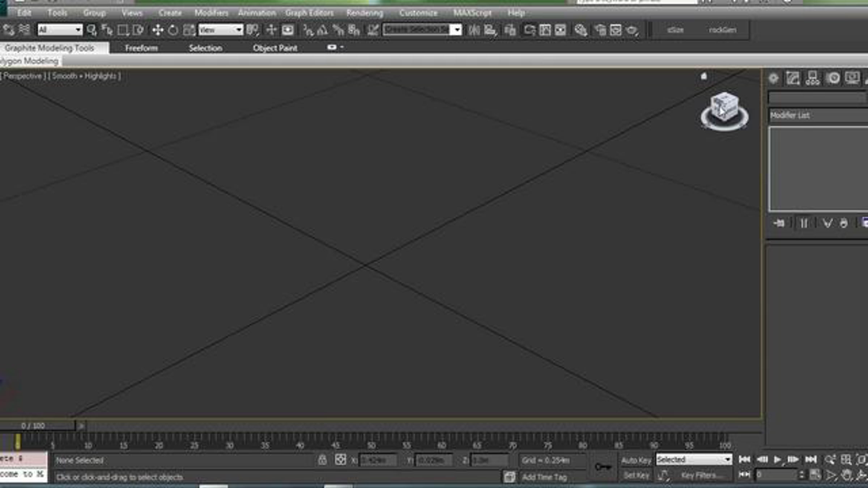This screenshot has height=488, width=868.
Task: Click the rockGen toolbar button
Action: coord(722,30)
